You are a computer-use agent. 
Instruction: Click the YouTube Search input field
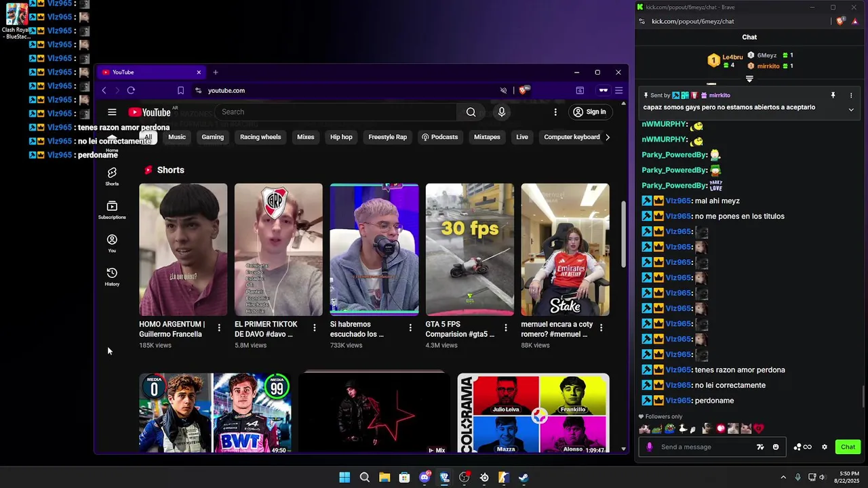336,112
